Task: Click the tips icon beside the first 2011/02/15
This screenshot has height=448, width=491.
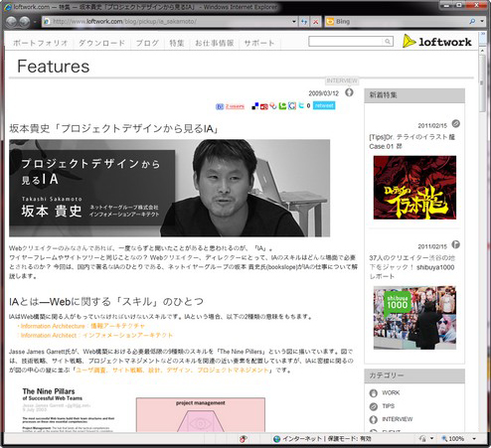Action: pyautogui.click(x=456, y=123)
